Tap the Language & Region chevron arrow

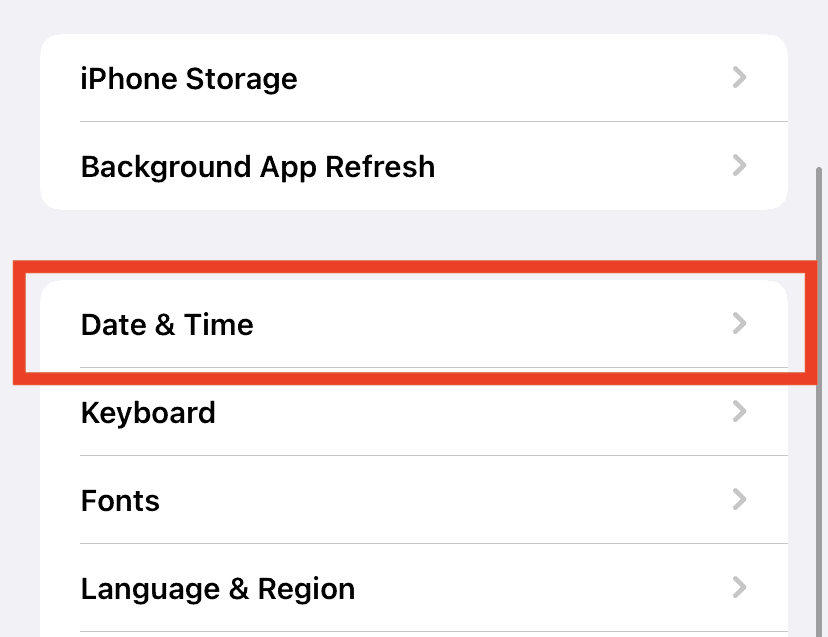[739, 587]
